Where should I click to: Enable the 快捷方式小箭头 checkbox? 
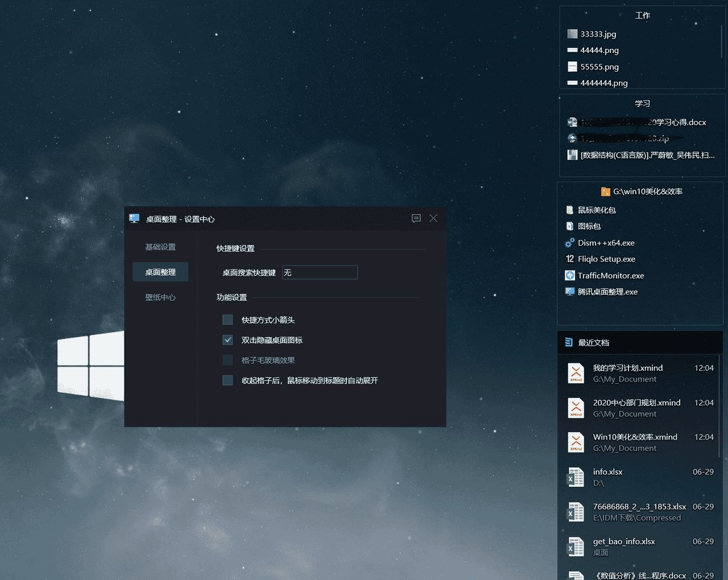click(x=227, y=320)
